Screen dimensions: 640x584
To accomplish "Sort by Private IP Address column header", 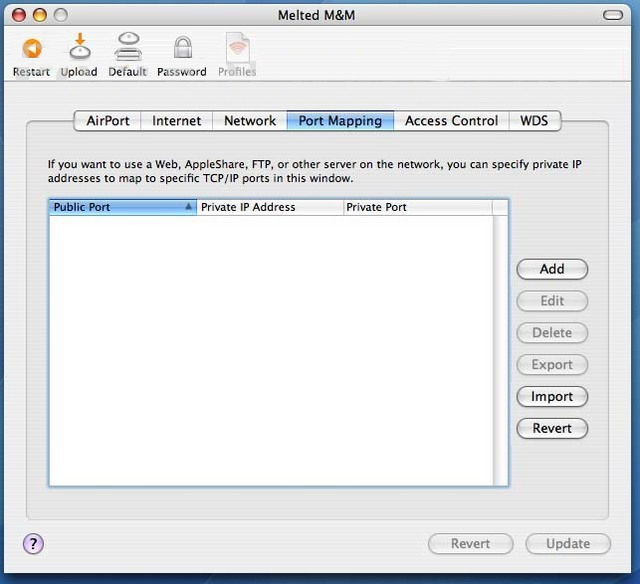I will pyautogui.click(x=270, y=207).
